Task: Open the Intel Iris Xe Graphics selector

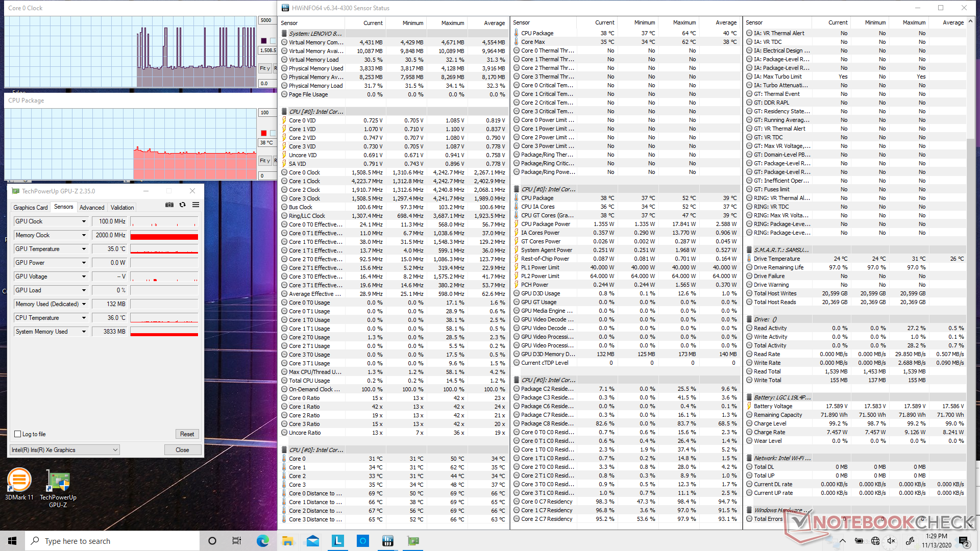Action: pos(65,450)
